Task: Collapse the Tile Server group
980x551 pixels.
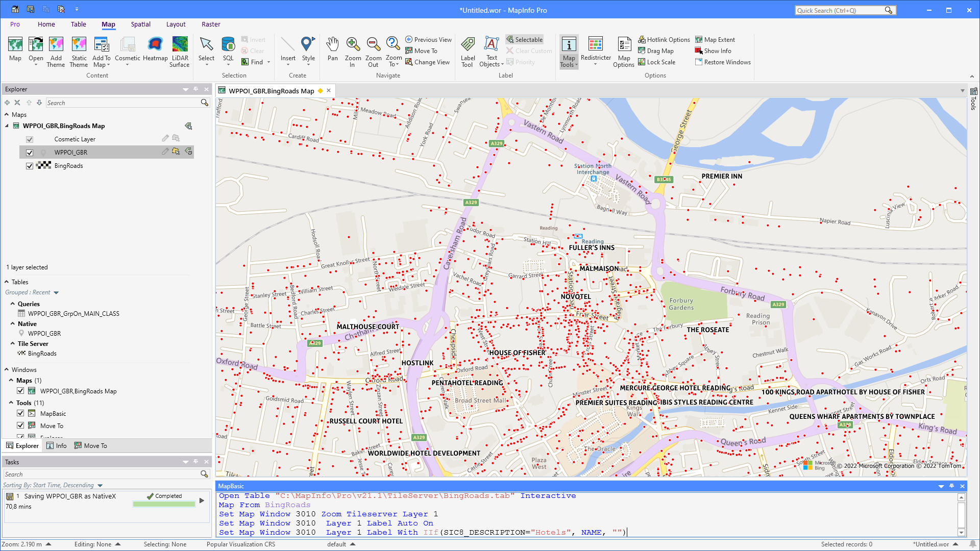Action: [13, 343]
